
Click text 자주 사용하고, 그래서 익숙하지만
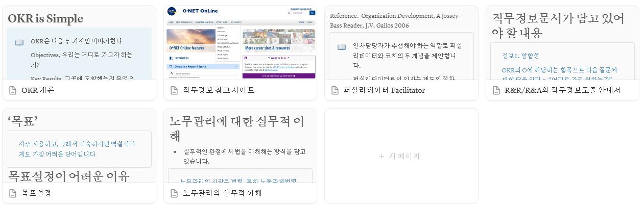77,149
